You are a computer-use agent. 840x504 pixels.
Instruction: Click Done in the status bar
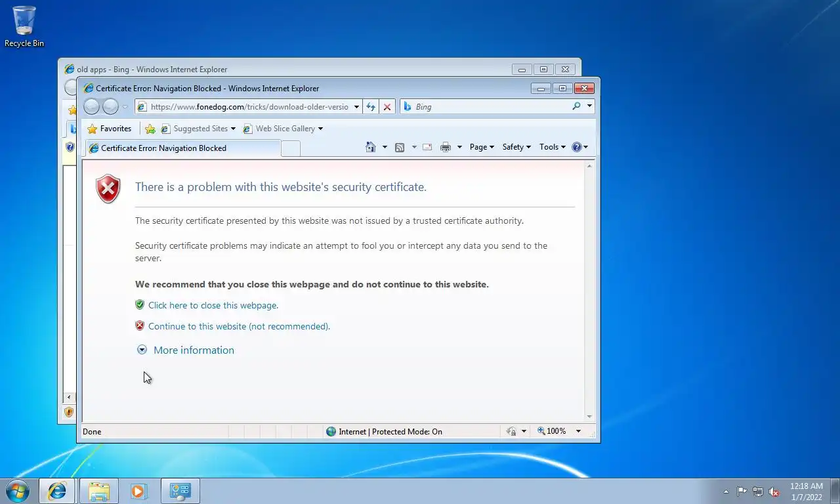coord(92,432)
